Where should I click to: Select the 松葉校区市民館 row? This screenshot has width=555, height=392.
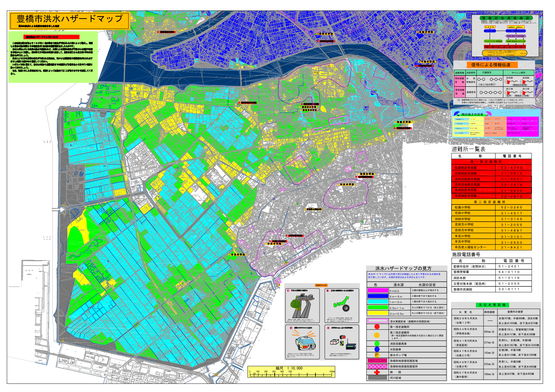pos(491,168)
